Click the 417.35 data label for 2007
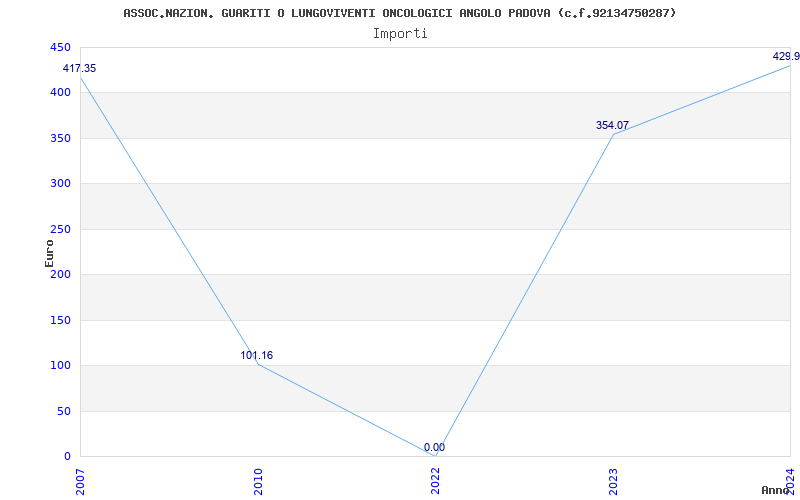This screenshot has width=800, height=500. (x=79, y=68)
